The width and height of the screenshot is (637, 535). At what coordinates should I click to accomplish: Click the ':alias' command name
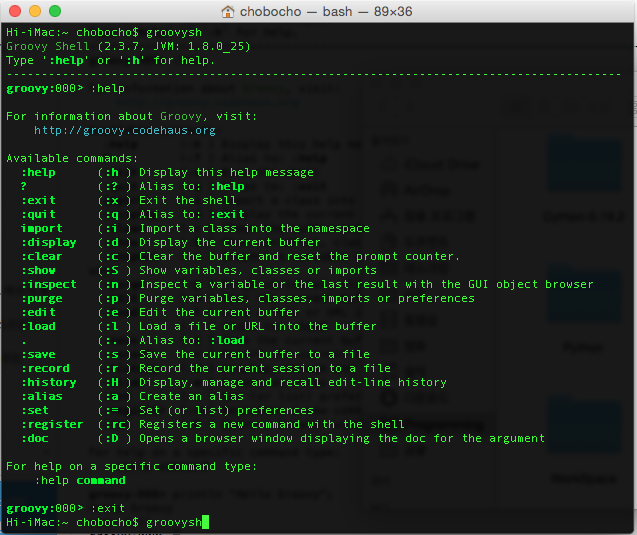[42, 396]
